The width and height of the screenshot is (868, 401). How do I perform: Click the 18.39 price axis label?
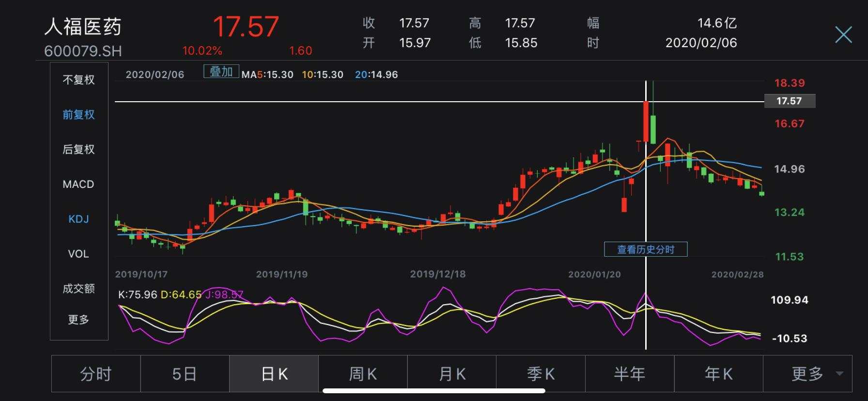[790, 83]
